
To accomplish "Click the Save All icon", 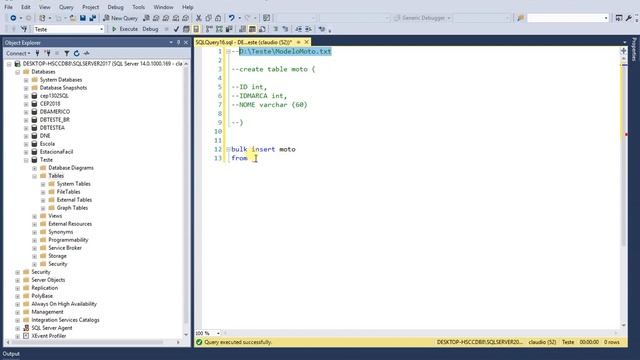I will [x=93, y=18].
